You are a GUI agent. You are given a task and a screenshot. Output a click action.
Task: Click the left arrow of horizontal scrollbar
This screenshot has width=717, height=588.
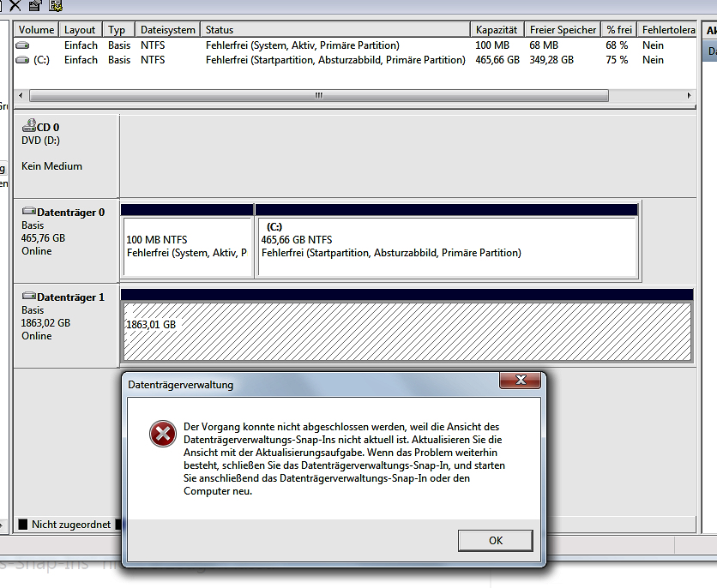point(21,96)
